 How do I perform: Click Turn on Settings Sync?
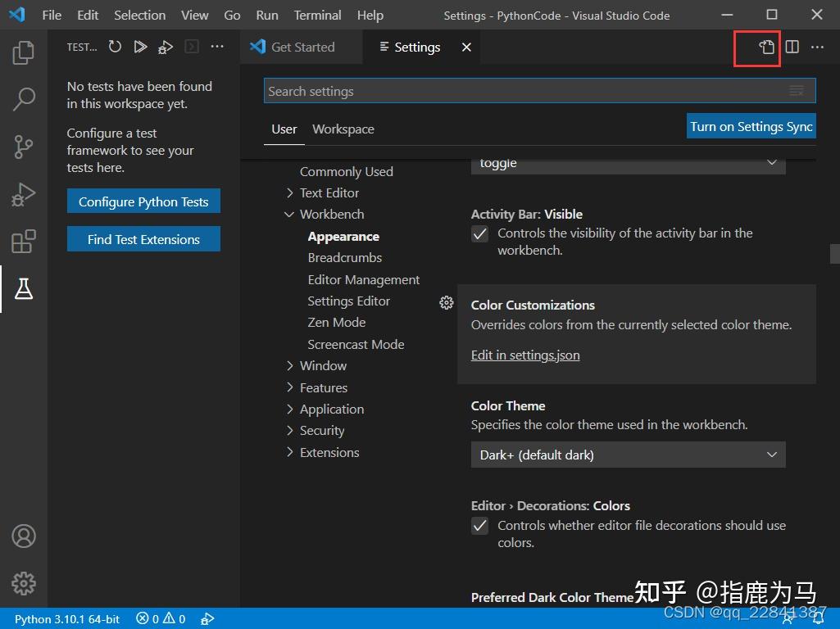point(751,126)
